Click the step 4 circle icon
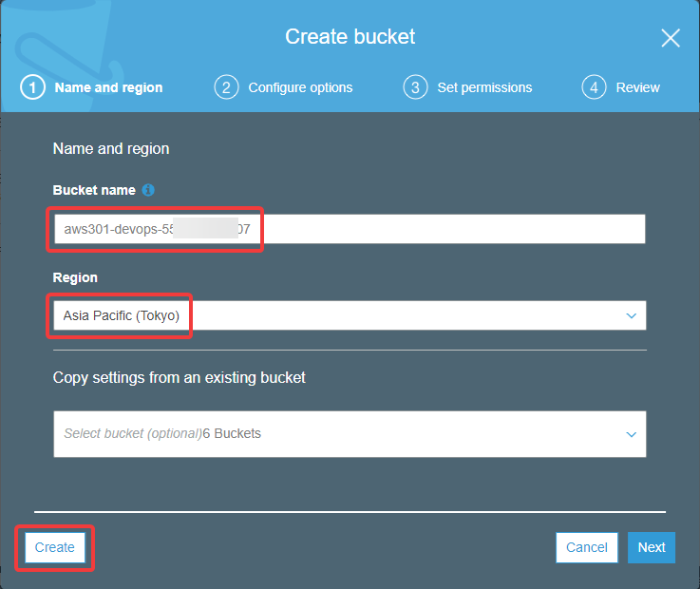This screenshot has width=700, height=589. pos(594,87)
